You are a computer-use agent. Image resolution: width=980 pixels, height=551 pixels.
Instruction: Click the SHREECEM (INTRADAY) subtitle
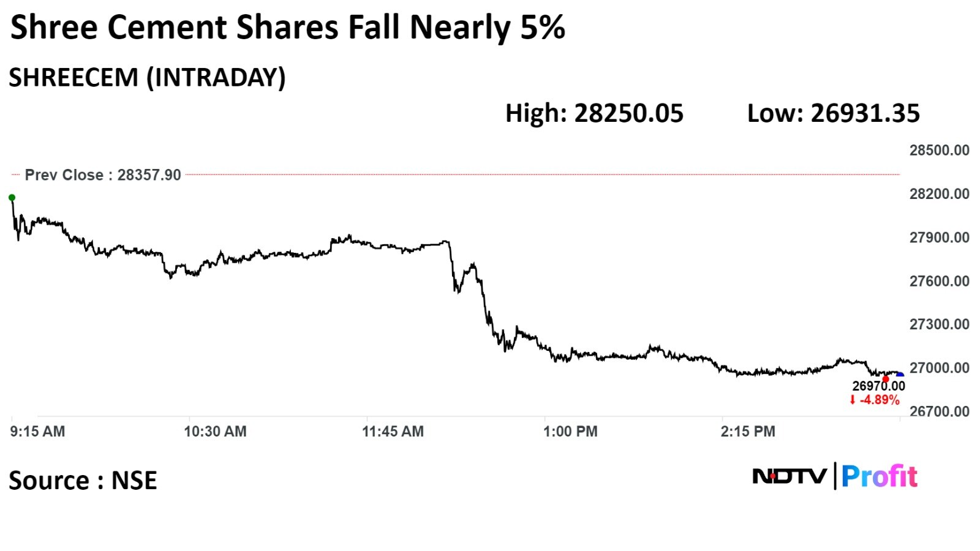pos(147,78)
